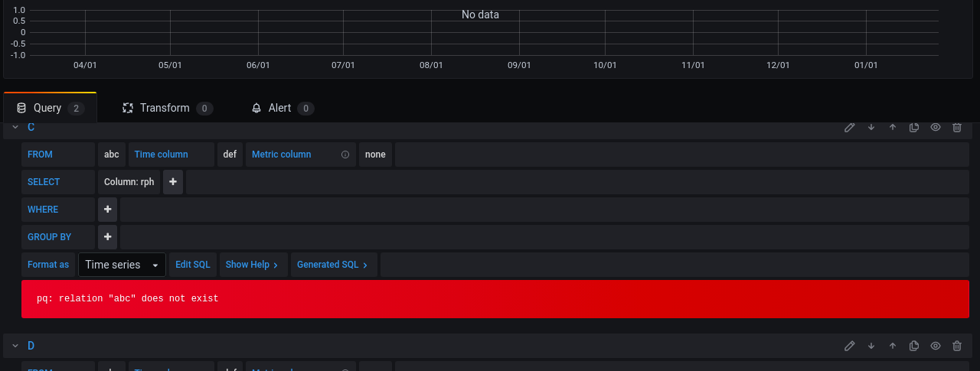This screenshot has width=980, height=371.
Task: Click Edit SQL button
Action: (193, 265)
